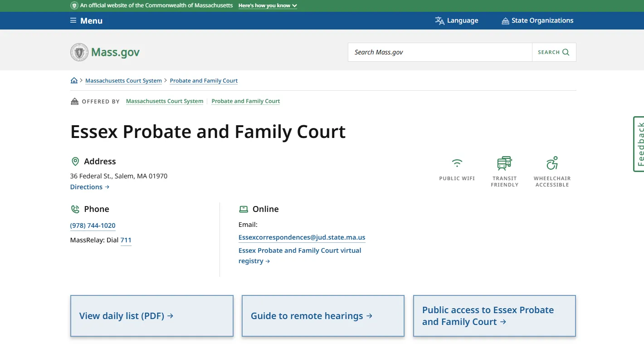This screenshot has width=644, height=344.
Task: Click the MassRelay 711 link
Action: click(126, 240)
